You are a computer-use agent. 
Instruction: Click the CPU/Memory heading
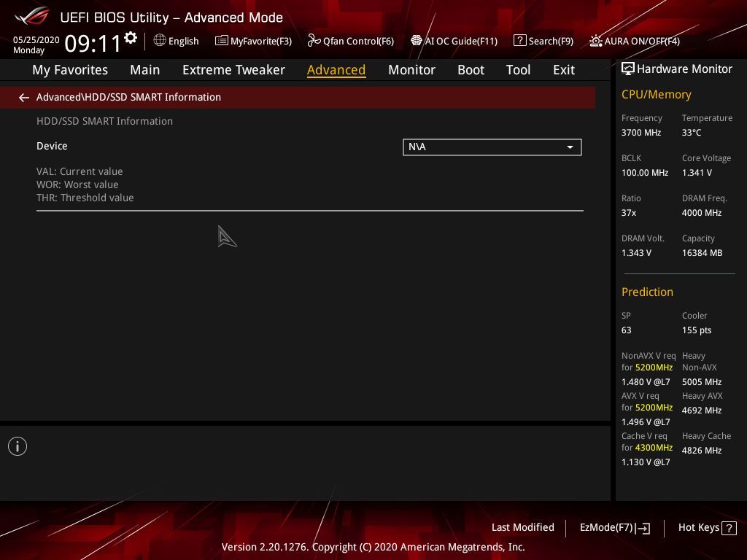(656, 95)
